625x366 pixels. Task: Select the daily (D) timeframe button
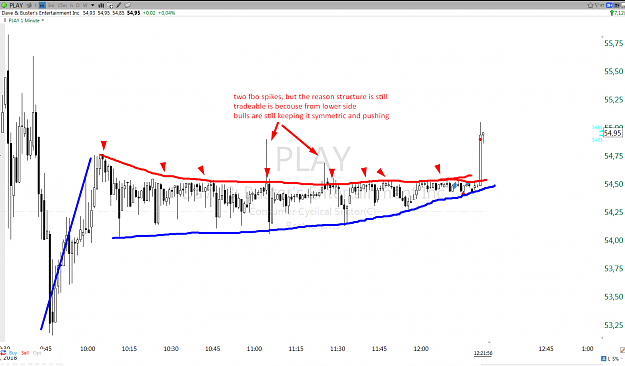[78, 5]
